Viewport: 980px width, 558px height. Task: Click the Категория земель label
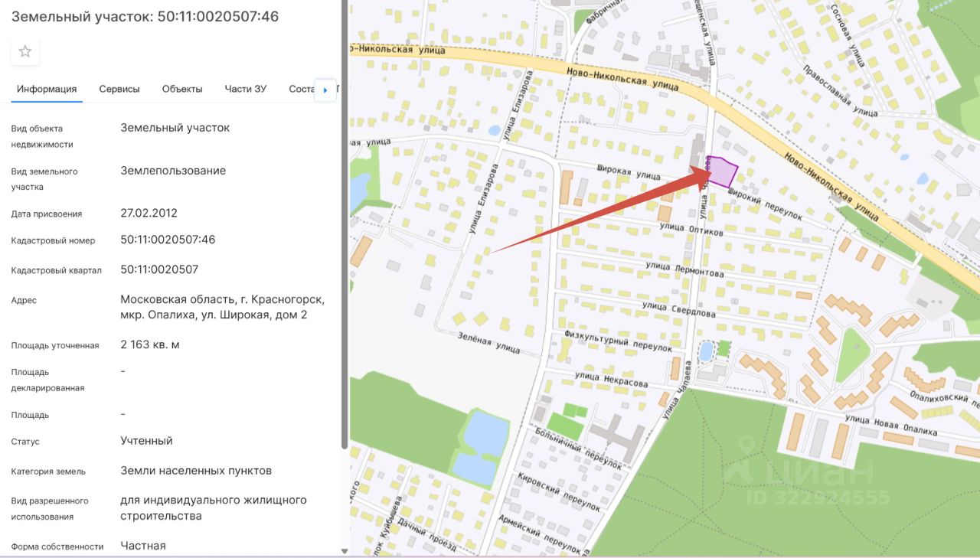[48, 472]
